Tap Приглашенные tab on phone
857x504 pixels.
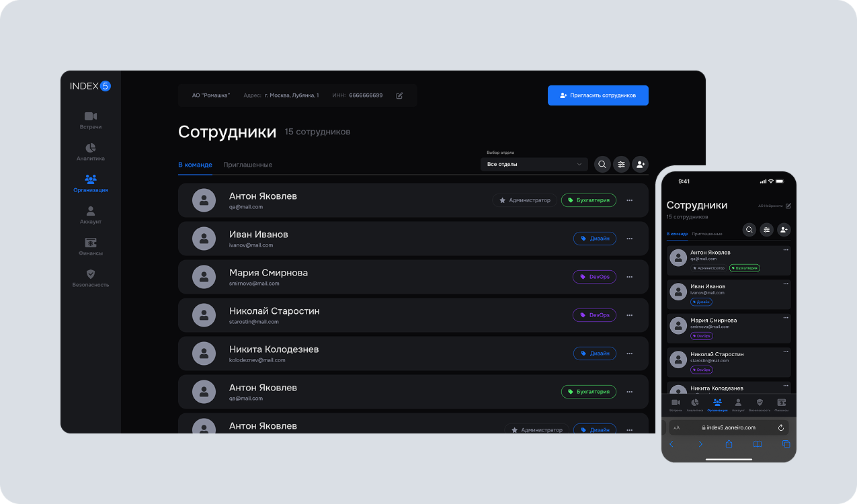pyautogui.click(x=707, y=234)
